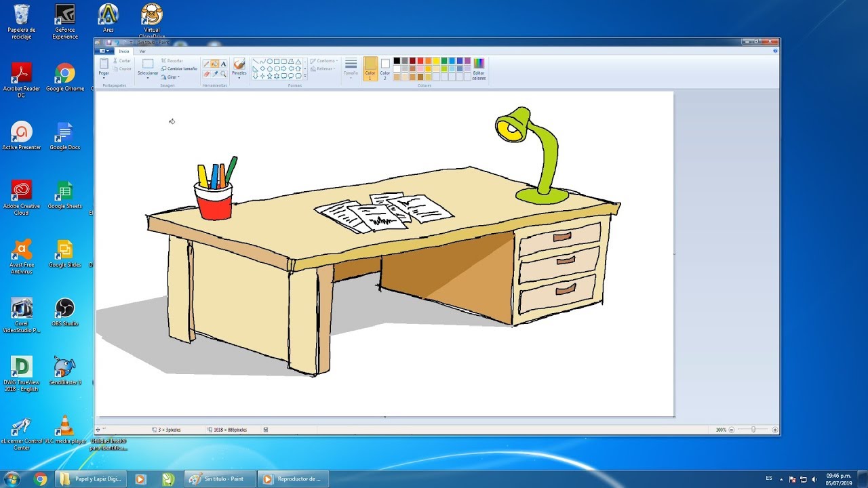
Task: Click the Pinceles brush icon
Action: tap(239, 64)
